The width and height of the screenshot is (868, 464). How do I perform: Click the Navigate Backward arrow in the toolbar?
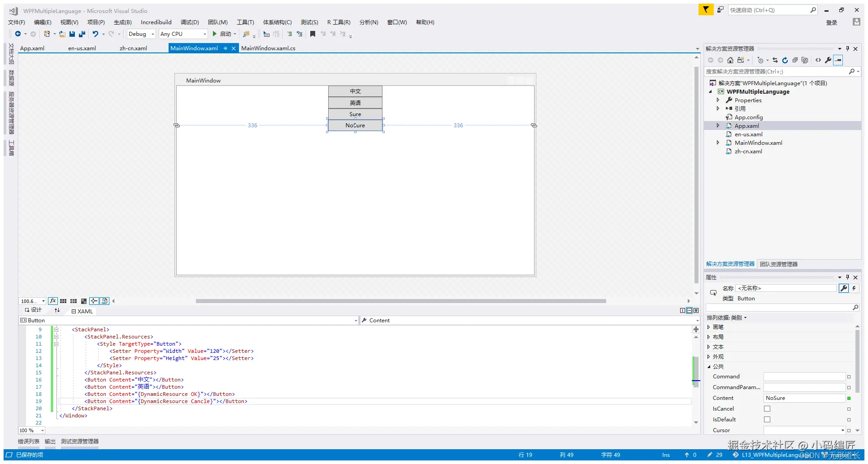click(18, 34)
